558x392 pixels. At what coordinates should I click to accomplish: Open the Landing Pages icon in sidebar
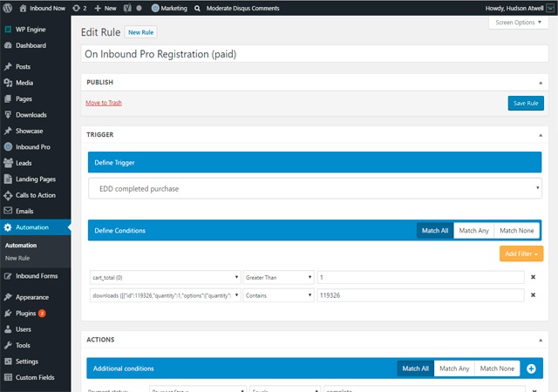point(8,179)
